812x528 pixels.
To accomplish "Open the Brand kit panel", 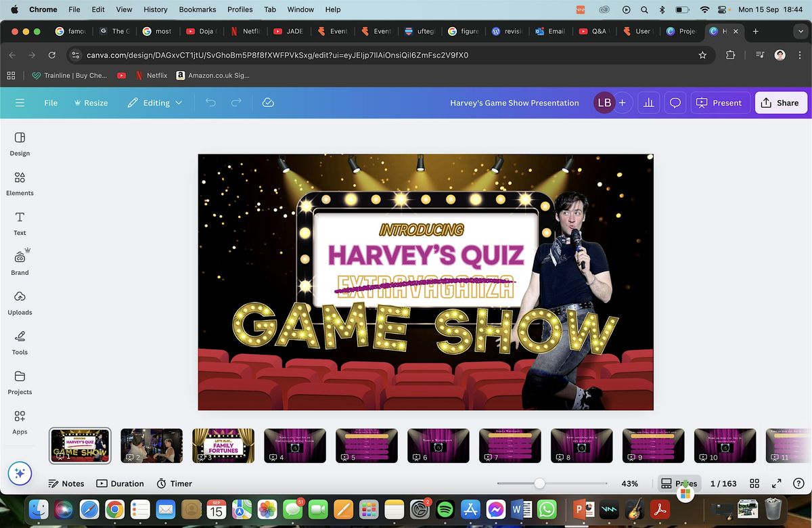I will coord(19,262).
